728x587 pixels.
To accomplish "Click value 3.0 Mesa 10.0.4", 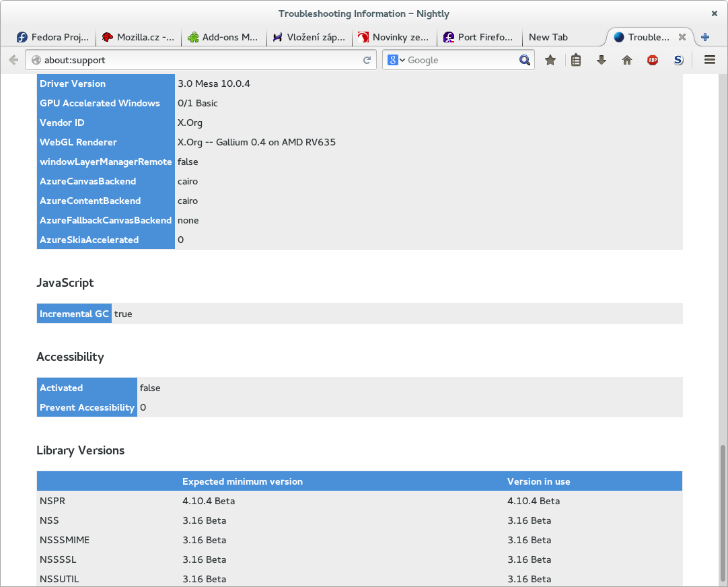I will pos(213,83).
